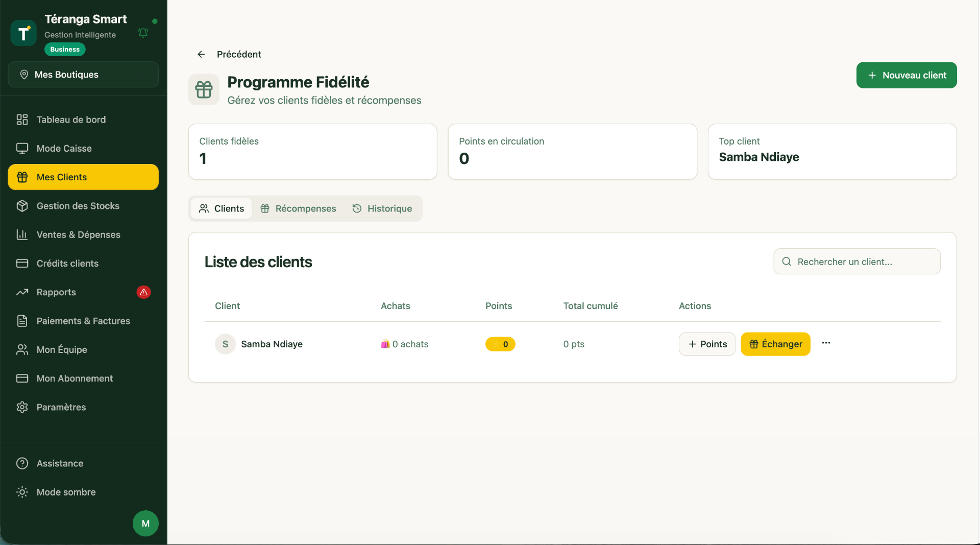This screenshot has width=980, height=545.
Task: Click the search magnifier icon
Action: [787, 262]
